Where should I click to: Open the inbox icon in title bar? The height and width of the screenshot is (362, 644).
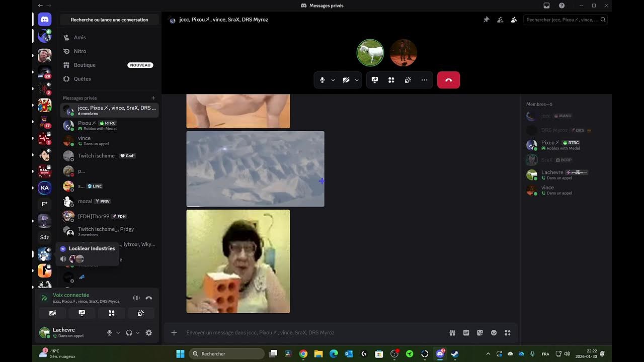[546, 6]
